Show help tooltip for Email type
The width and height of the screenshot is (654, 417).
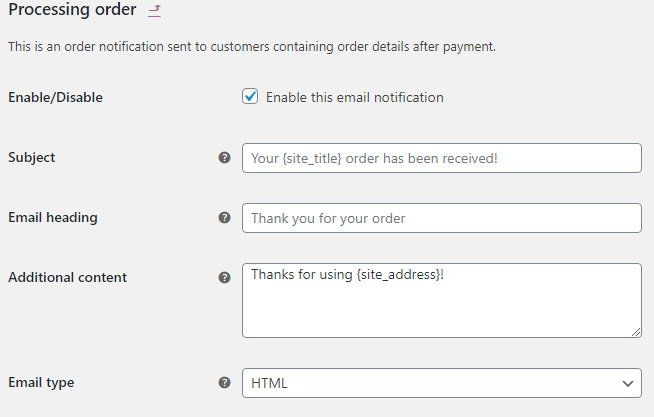pyautogui.click(x=224, y=382)
